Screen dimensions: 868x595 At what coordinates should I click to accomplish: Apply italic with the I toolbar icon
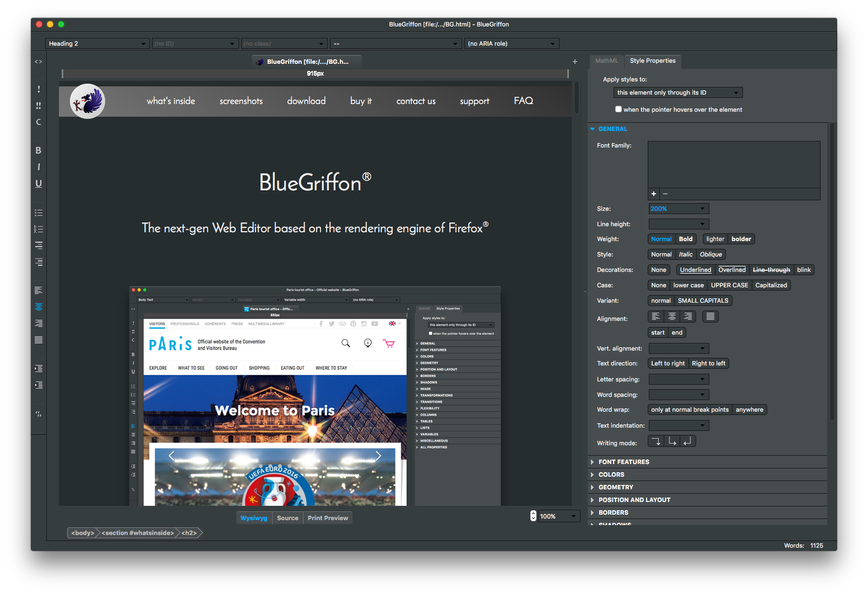pos(39,167)
